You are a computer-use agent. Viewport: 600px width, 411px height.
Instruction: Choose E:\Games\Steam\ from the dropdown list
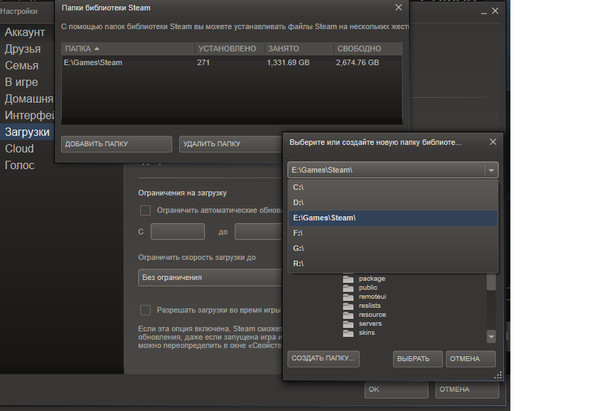[x=393, y=218]
